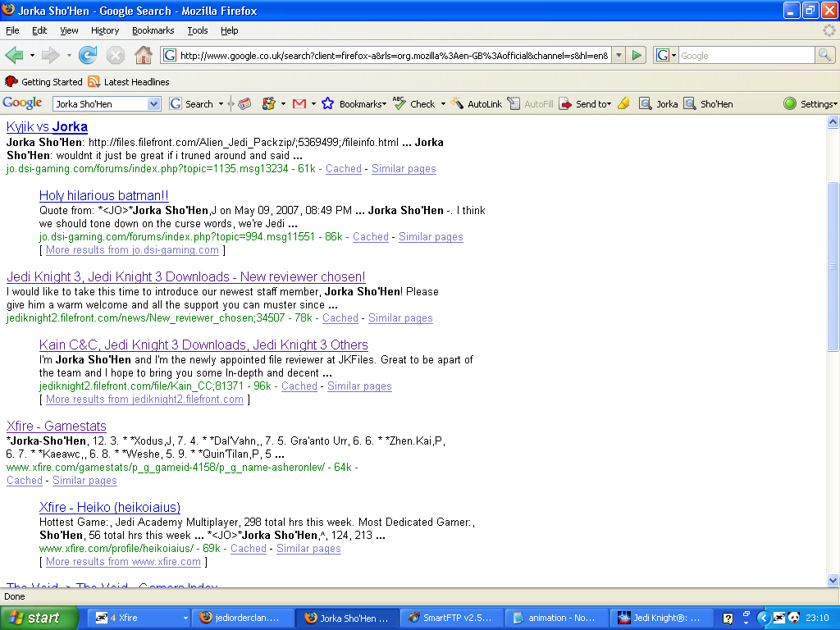Click the page scrollbar up arrow

[833, 122]
